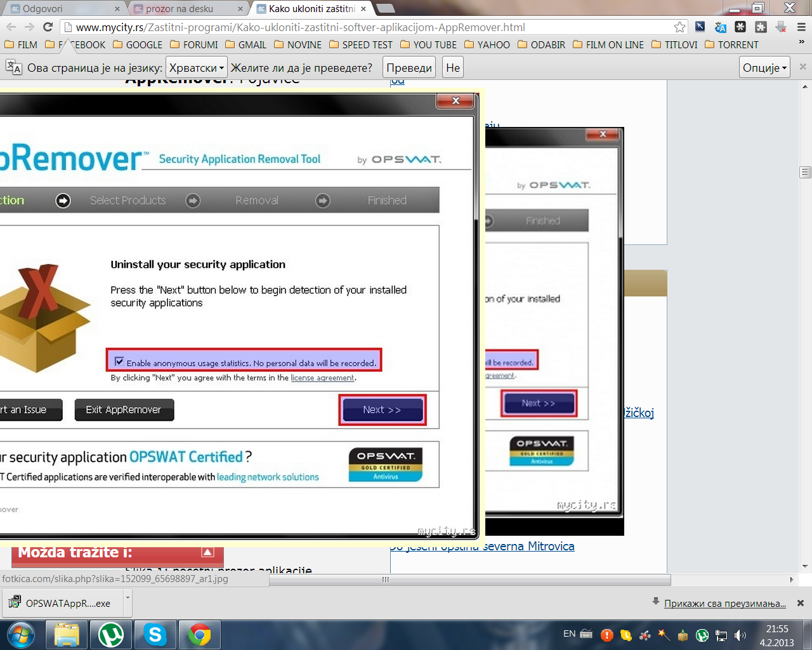Viewport: 812px width, 650px height.
Task: Open the Опције dropdown in translate bar
Action: tap(765, 67)
